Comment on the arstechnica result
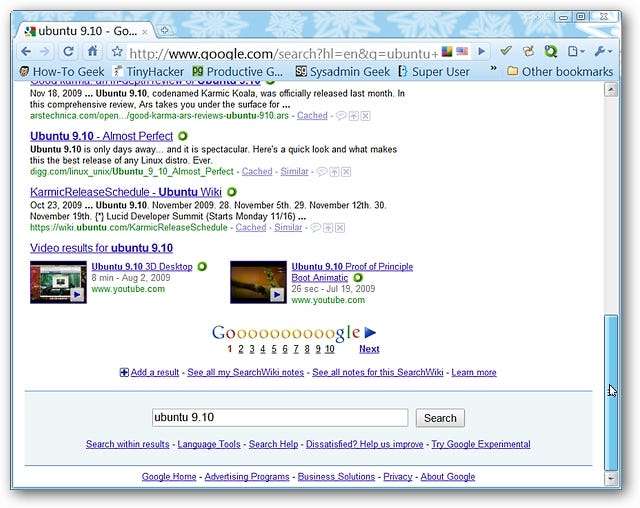 click(341, 116)
